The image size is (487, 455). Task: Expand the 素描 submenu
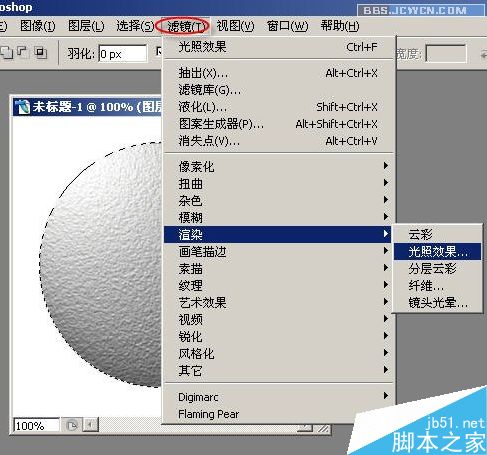coord(279,268)
